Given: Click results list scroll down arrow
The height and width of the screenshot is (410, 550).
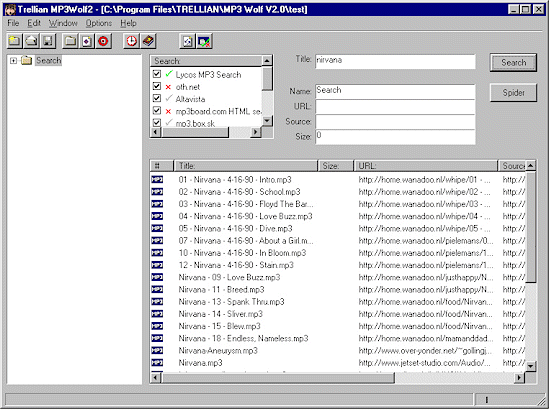Looking at the screenshot, I should 531,367.
